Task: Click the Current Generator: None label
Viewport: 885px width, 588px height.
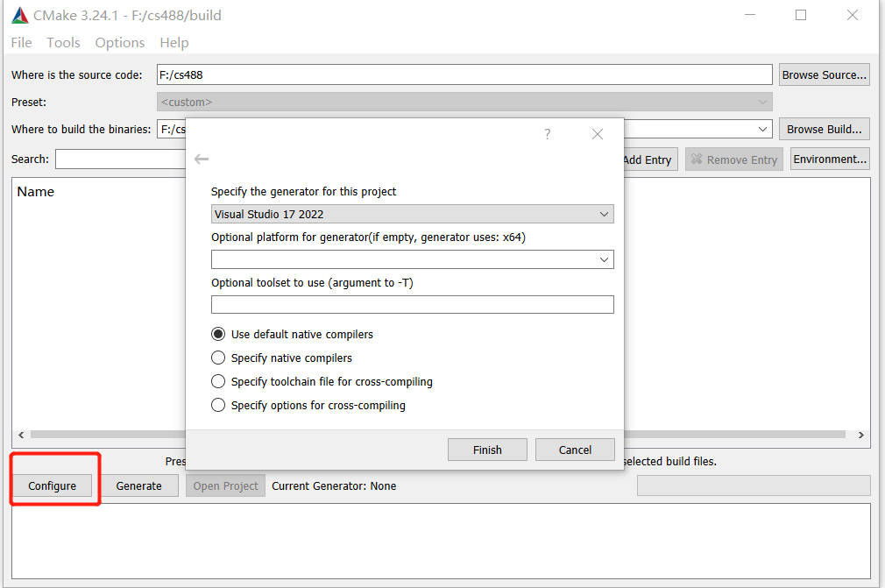Action: coord(334,485)
